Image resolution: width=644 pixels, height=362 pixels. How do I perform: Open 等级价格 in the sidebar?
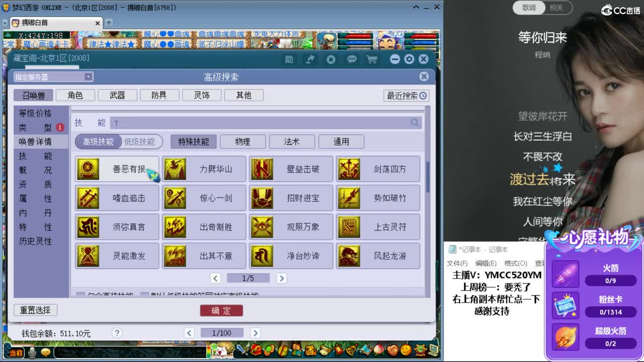point(36,113)
